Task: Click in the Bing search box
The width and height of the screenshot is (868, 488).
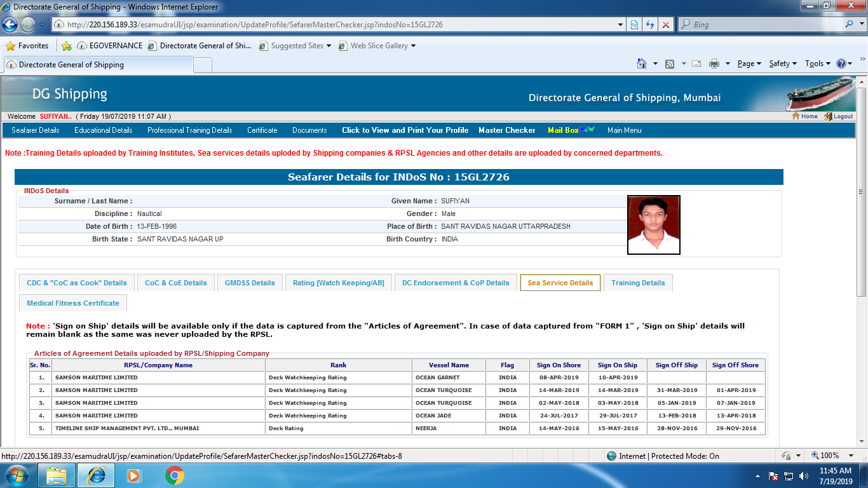Action: (x=763, y=25)
